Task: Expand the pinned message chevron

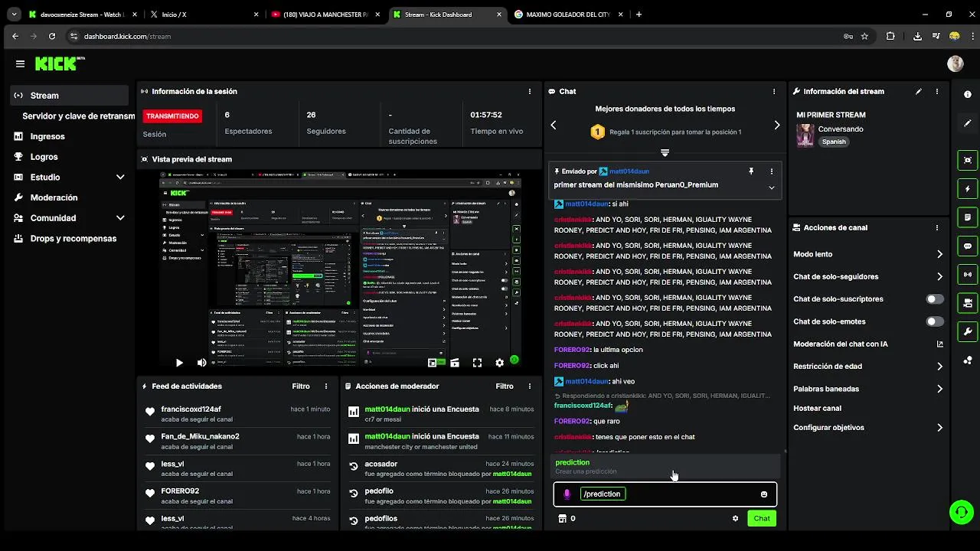Action: (x=771, y=187)
